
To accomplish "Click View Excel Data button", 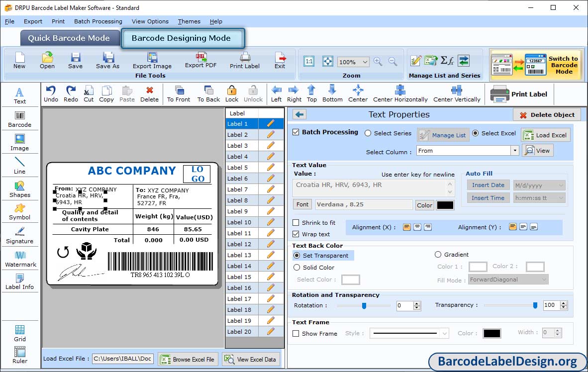I will (250, 359).
